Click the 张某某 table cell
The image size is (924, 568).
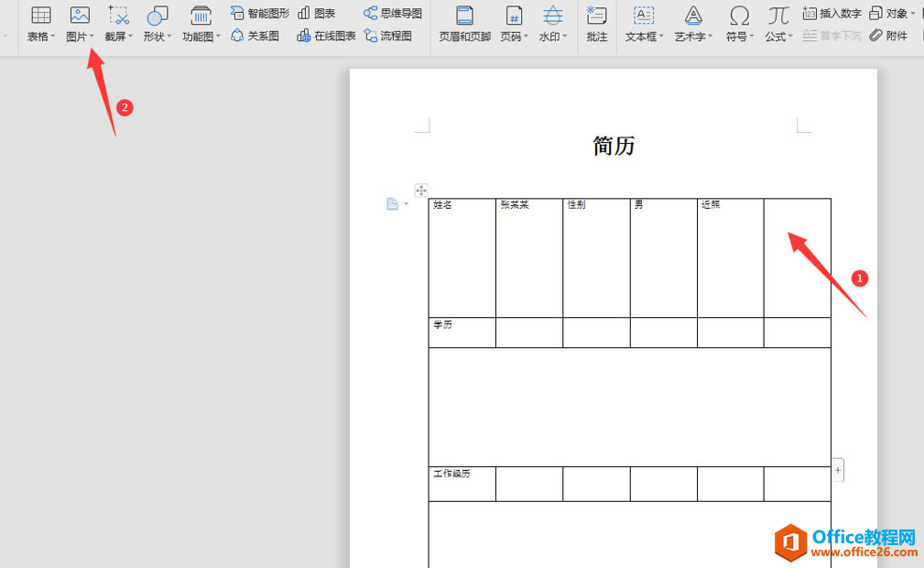(x=529, y=258)
